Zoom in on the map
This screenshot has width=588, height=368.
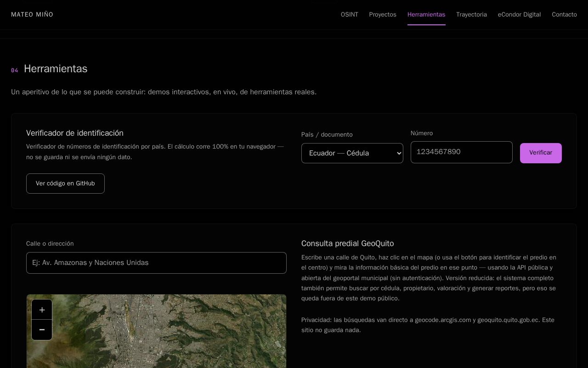[x=42, y=310]
